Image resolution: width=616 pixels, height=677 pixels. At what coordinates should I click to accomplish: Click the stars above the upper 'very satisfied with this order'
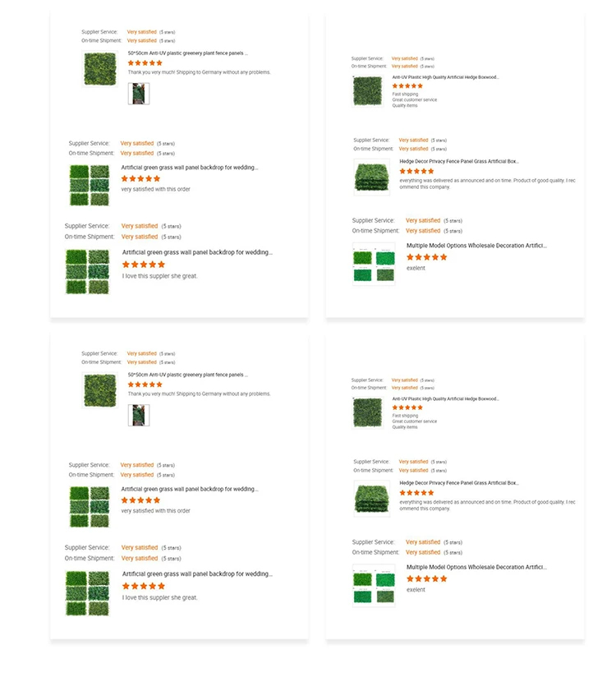pos(140,179)
